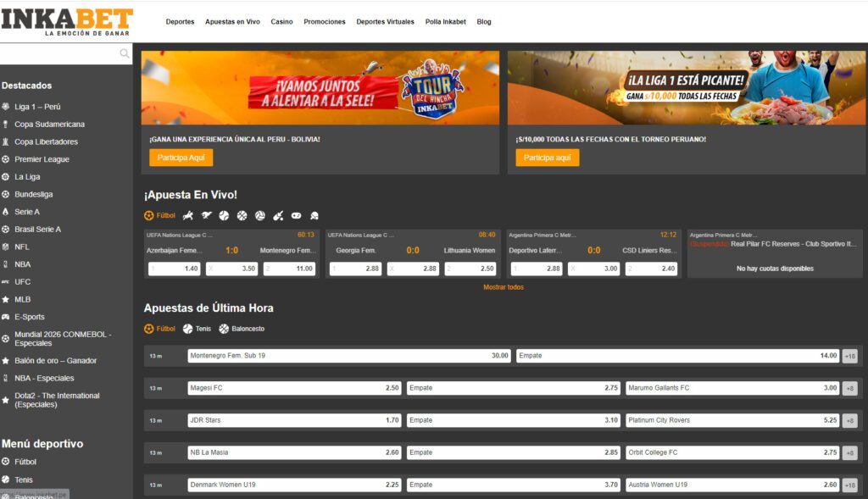Expand more markets for Montenegro Fem. Sub 19 match
Screen dimensions: 868x499
point(850,357)
